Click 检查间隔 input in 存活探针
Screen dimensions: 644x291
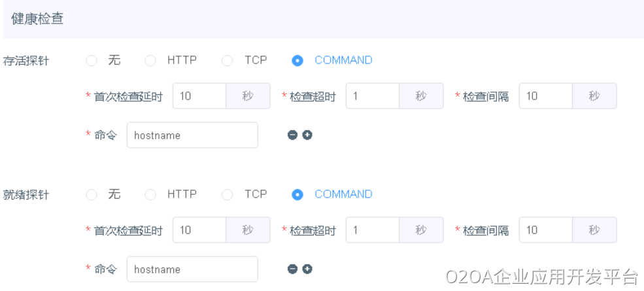tap(545, 96)
